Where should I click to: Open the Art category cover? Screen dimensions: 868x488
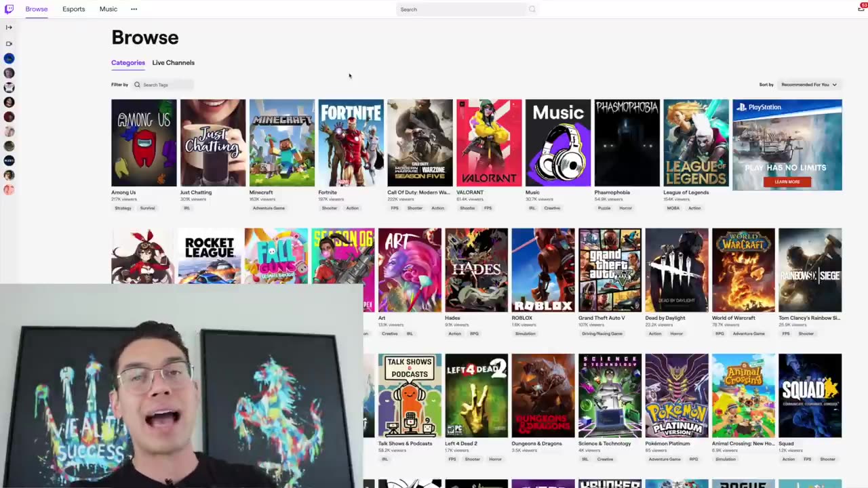pyautogui.click(x=410, y=270)
